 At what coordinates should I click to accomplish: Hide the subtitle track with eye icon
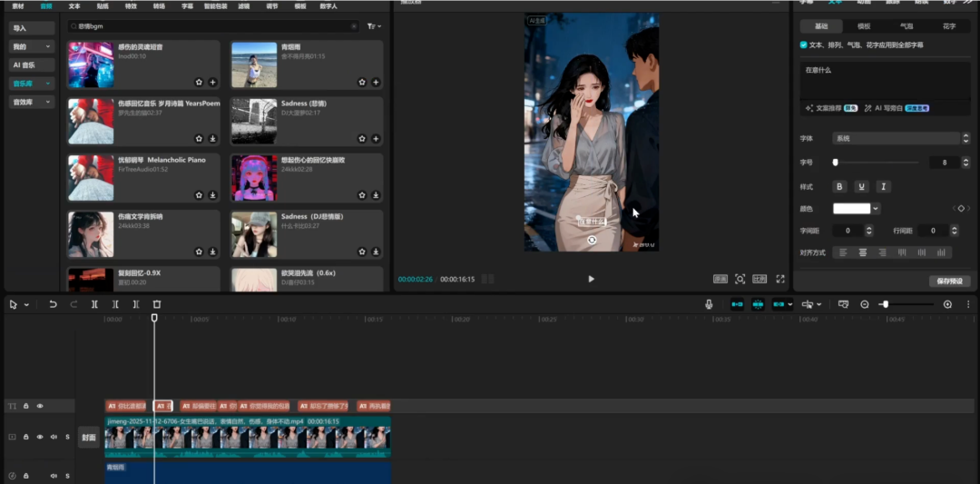pos(40,406)
